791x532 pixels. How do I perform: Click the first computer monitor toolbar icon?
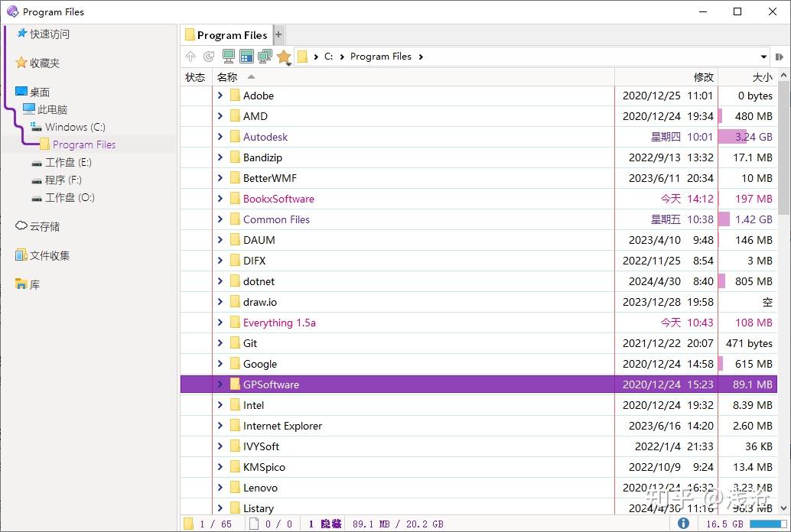tap(228, 57)
